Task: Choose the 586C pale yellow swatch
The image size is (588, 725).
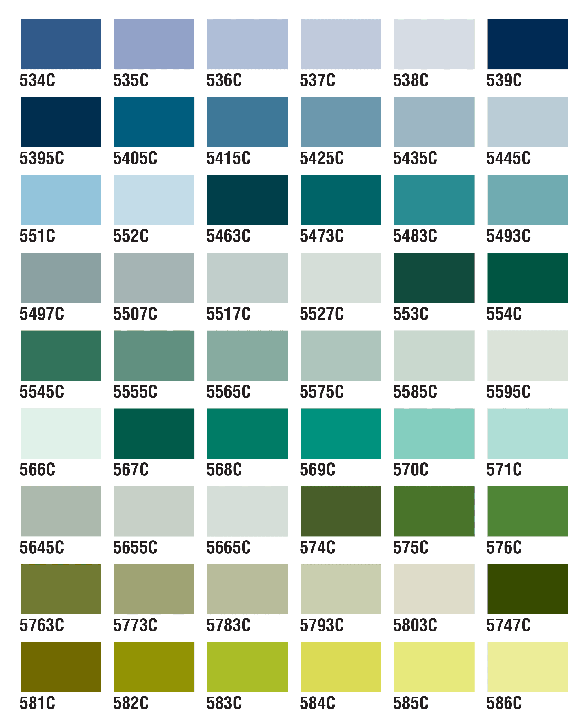Action: (x=527, y=667)
